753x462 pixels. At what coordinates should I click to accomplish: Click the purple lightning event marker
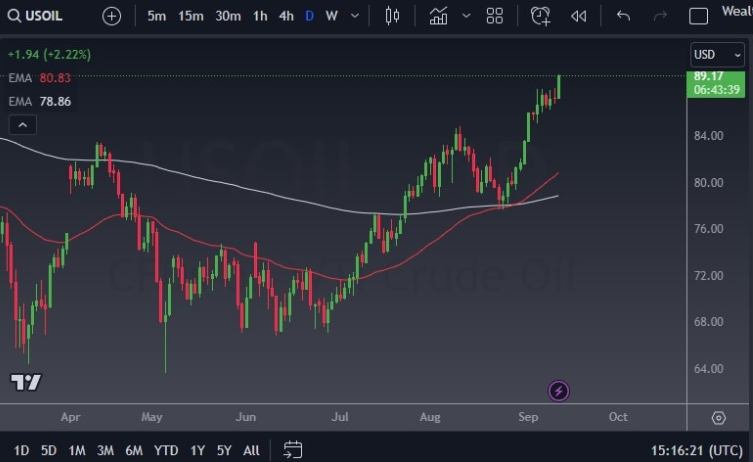pyautogui.click(x=559, y=391)
